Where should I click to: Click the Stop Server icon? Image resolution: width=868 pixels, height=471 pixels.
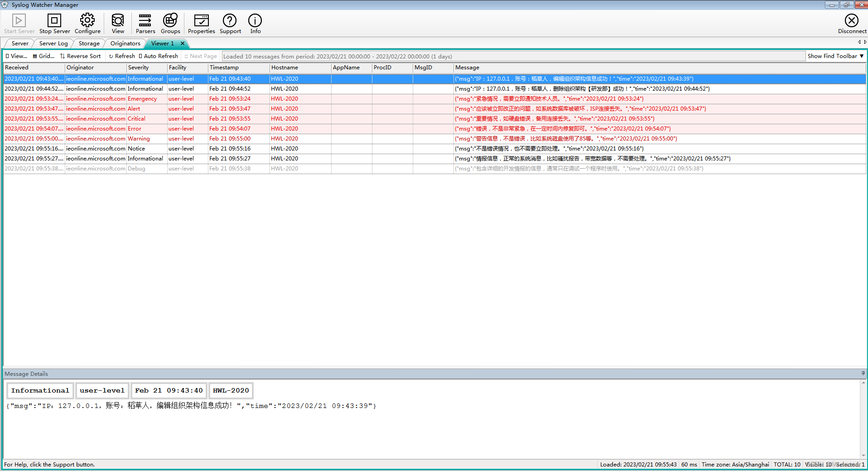(54, 24)
